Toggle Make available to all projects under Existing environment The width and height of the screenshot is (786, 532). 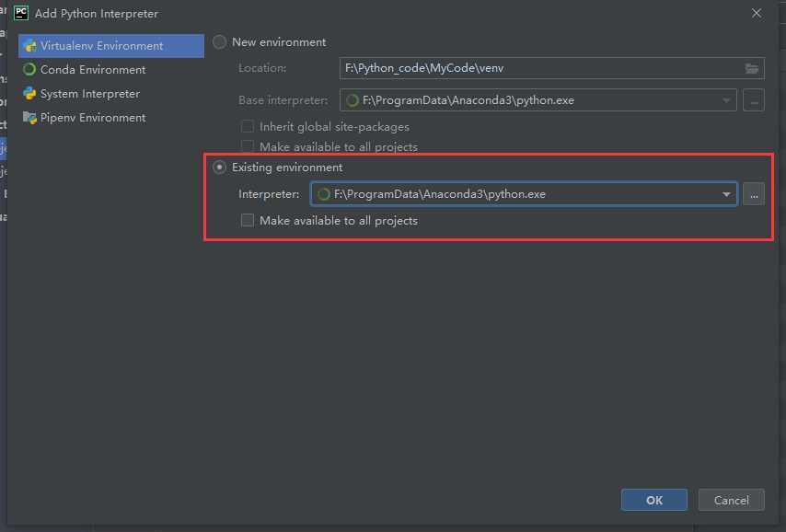pos(248,221)
